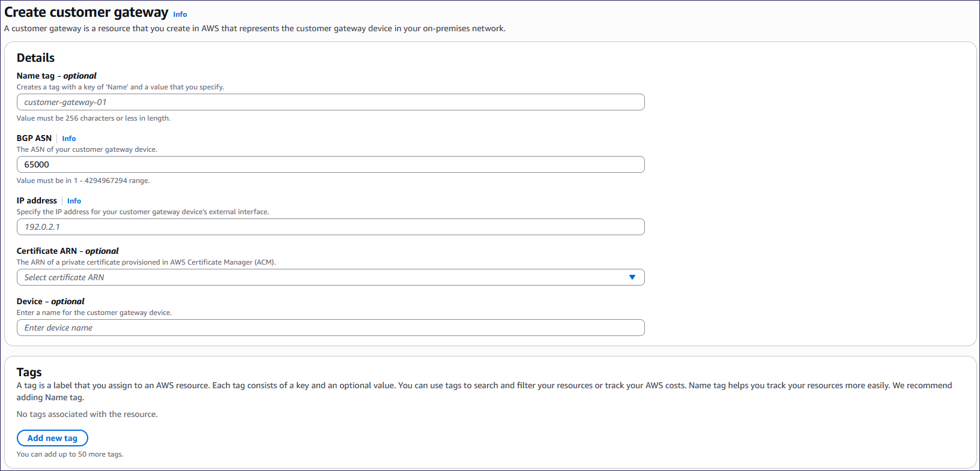Open Info link beside Create customer gateway title
Viewport: 980px width, 471px height.
point(180,14)
